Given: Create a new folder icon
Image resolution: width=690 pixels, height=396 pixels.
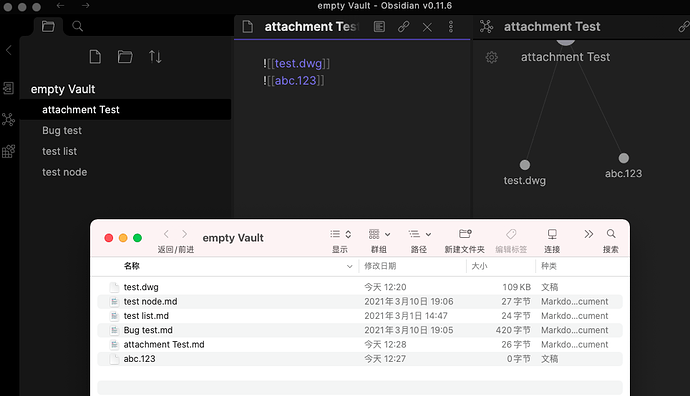Looking at the screenshot, I should click(125, 57).
